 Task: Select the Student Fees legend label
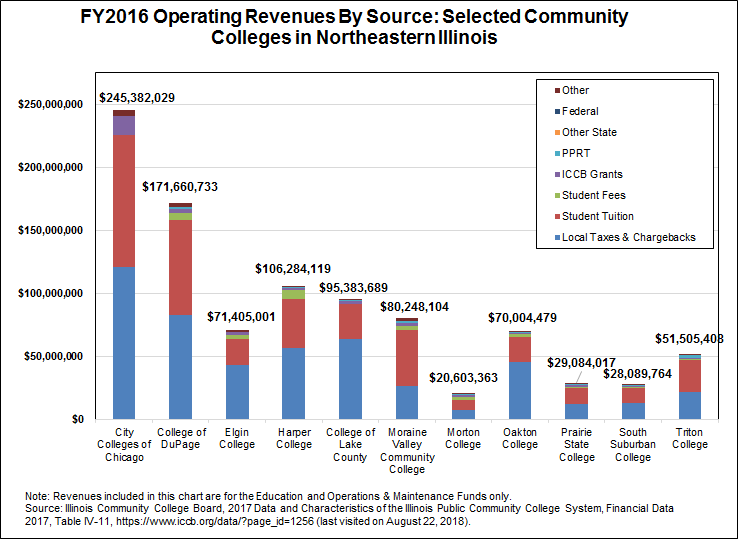point(594,195)
